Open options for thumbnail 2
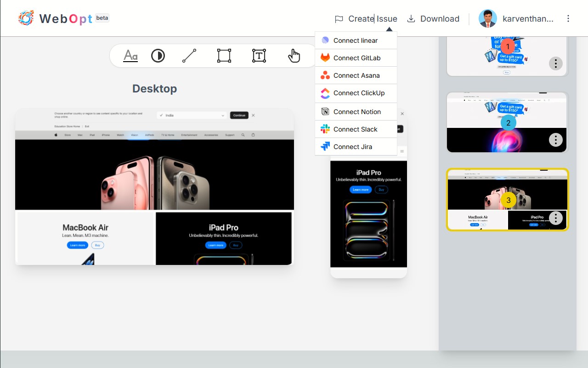 click(x=556, y=139)
